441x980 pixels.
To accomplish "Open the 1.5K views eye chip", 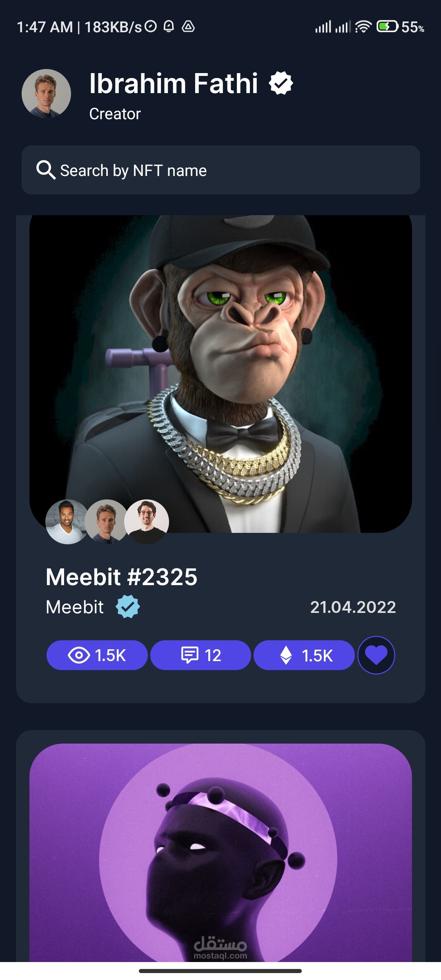I will [97, 655].
